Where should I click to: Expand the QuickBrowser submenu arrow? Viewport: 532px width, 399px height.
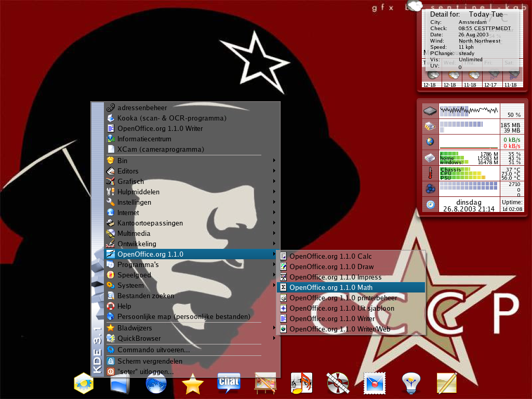pos(274,338)
